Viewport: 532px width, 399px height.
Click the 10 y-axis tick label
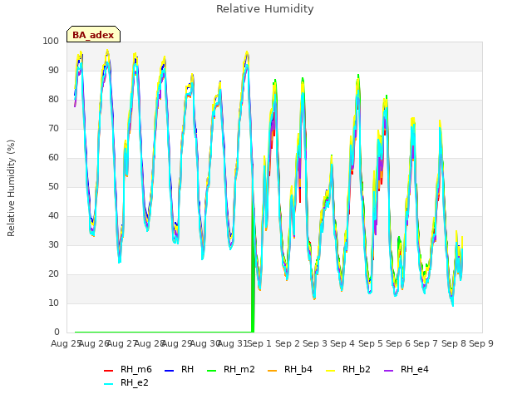click(53, 303)
